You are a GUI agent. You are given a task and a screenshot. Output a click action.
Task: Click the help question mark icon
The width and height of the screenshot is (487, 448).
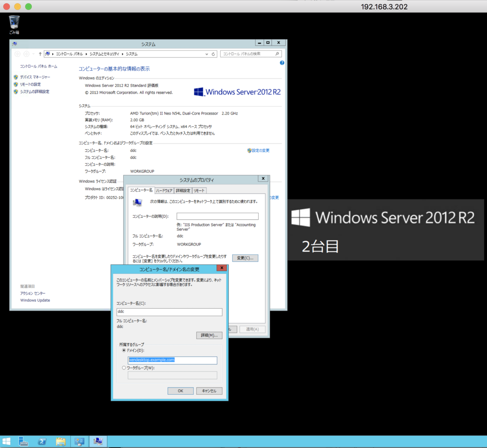(282, 63)
